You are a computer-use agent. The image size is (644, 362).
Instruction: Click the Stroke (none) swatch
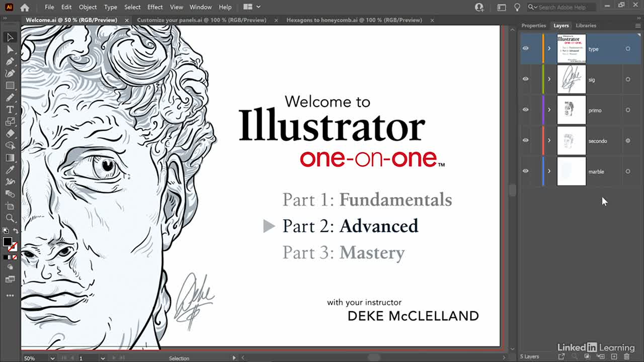coord(13,247)
